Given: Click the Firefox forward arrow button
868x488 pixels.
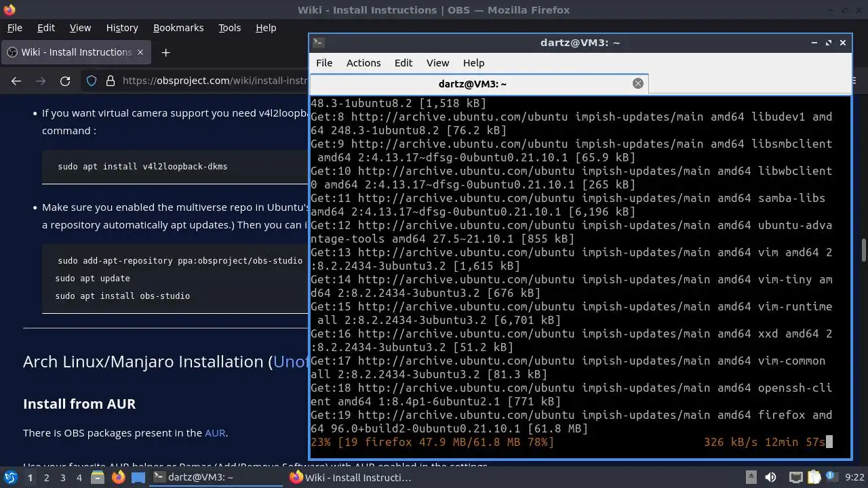Looking at the screenshot, I should 41,81.
